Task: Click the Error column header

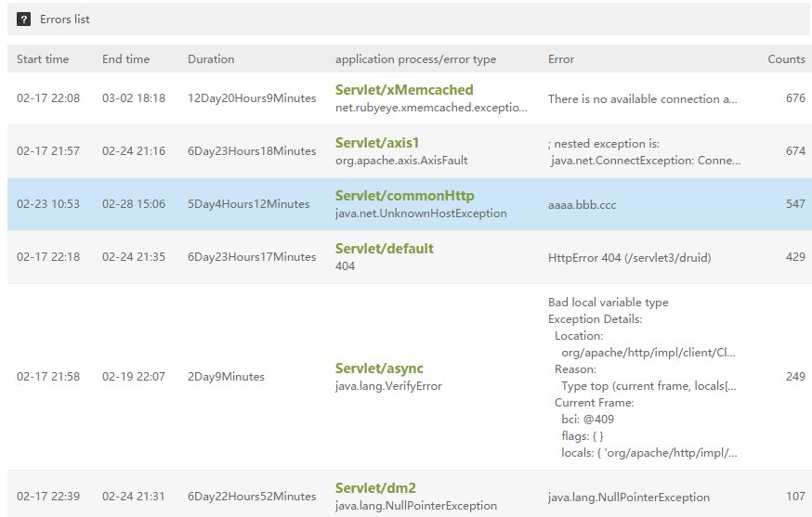Action: click(x=561, y=59)
